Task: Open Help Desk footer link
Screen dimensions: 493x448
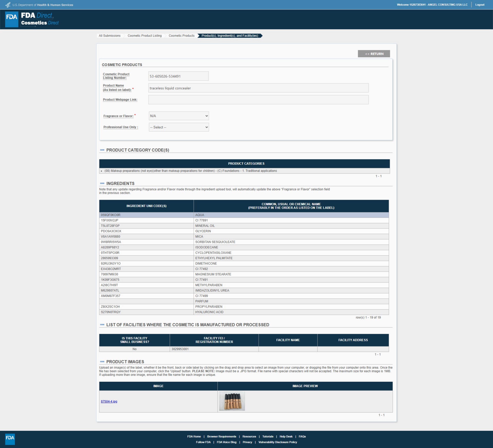Action: pyautogui.click(x=286, y=436)
